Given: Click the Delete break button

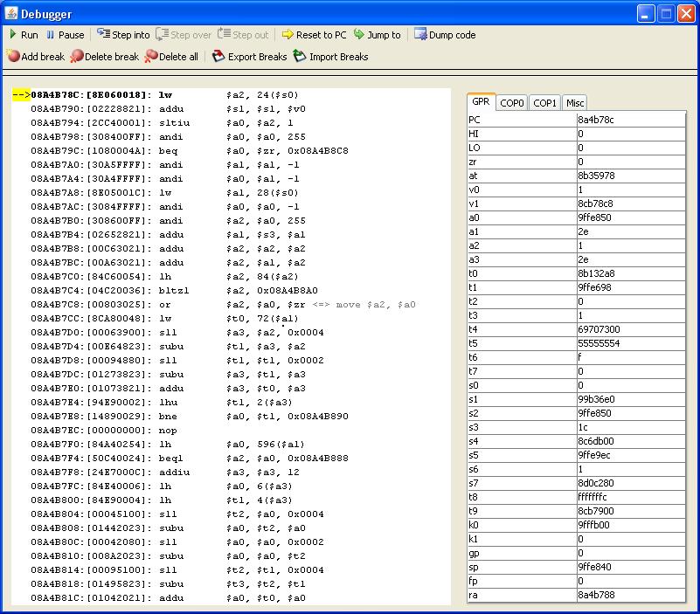Looking at the screenshot, I should (x=104, y=57).
